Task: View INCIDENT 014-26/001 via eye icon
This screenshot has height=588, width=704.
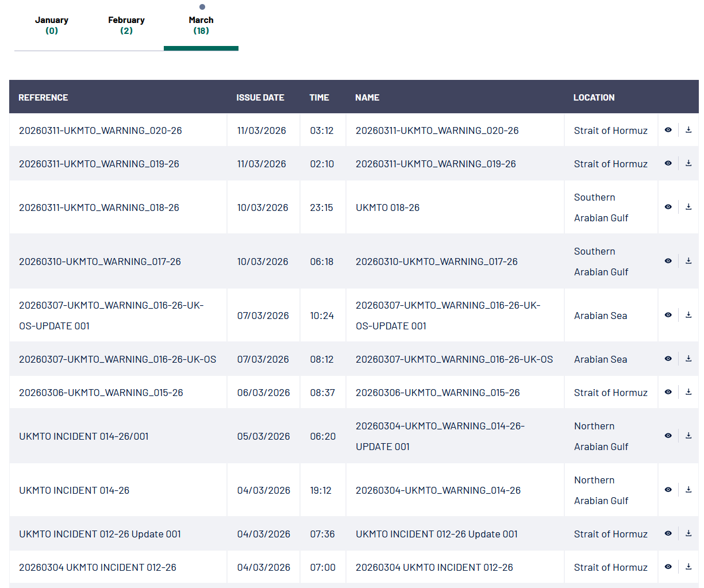Action: [x=668, y=436]
